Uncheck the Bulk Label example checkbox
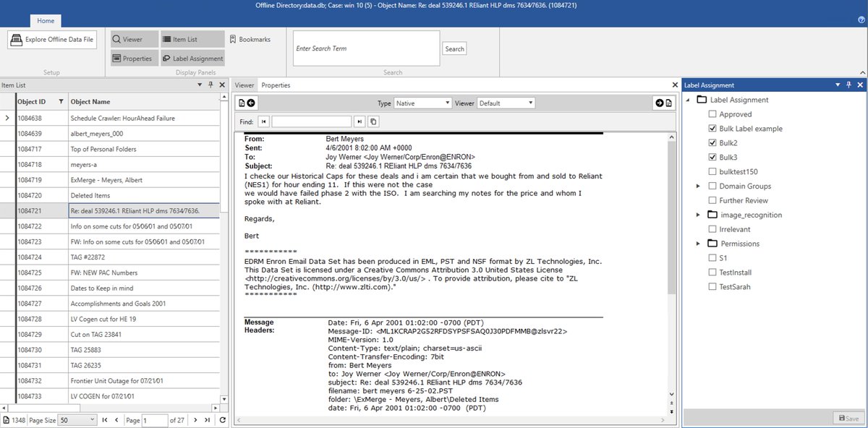The width and height of the screenshot is (868, 428). click(712, 129)
